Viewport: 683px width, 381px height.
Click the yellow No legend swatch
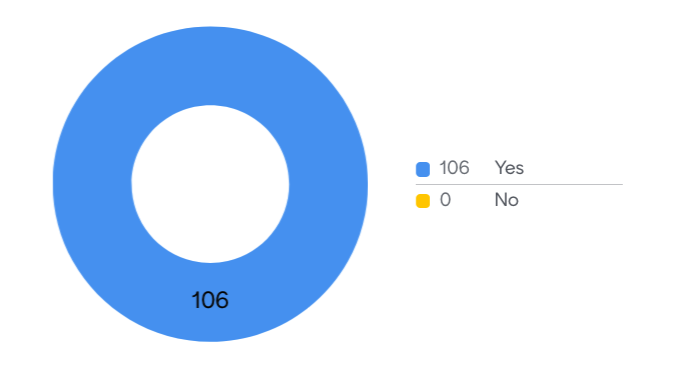point(423,201)
